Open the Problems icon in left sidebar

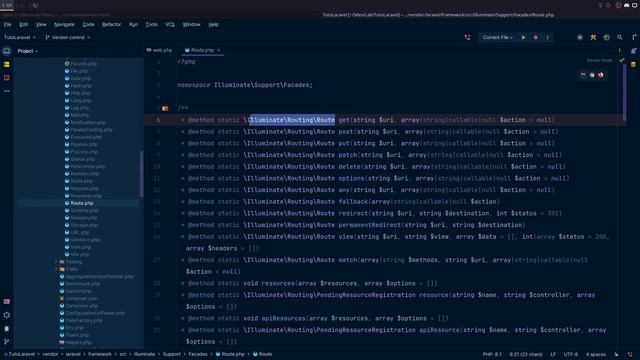(x=7, y=329)
